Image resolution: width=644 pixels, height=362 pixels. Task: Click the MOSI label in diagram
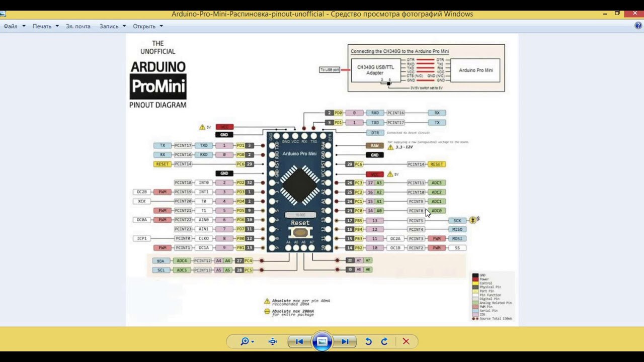coord(457,239)
